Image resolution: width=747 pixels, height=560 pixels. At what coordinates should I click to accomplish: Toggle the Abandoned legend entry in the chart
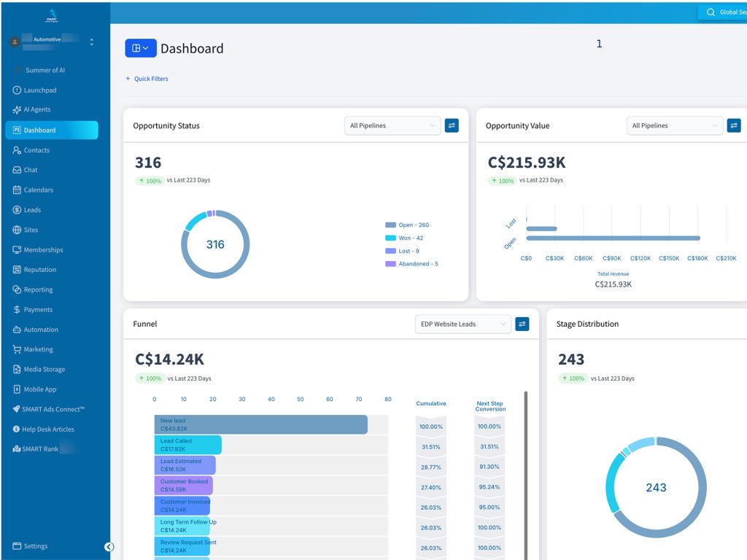click(x=411, y=264)
